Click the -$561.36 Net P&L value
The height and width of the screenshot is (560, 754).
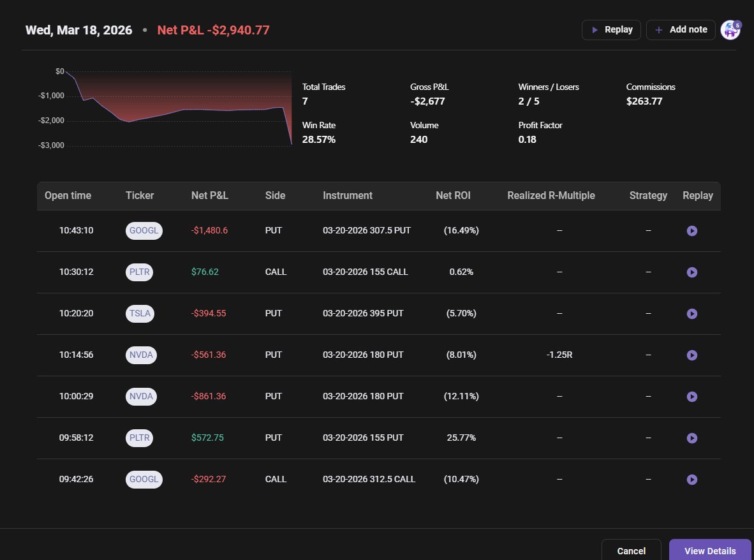point(208,355)
